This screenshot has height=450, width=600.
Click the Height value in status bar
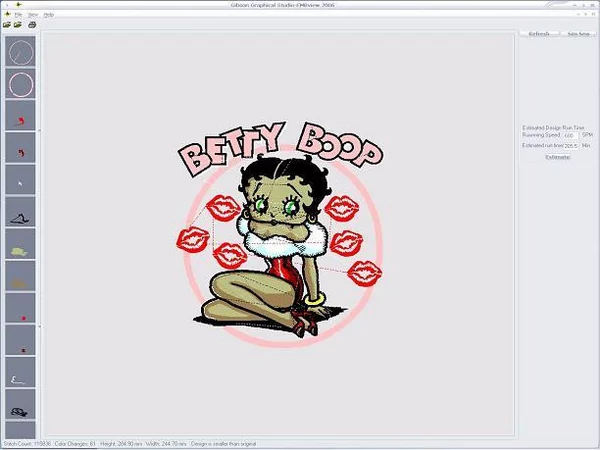point(121,444)
